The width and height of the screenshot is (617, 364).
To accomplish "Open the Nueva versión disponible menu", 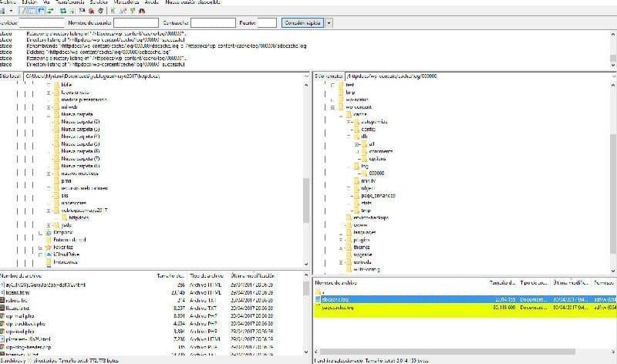I will [x=192, y=2].
